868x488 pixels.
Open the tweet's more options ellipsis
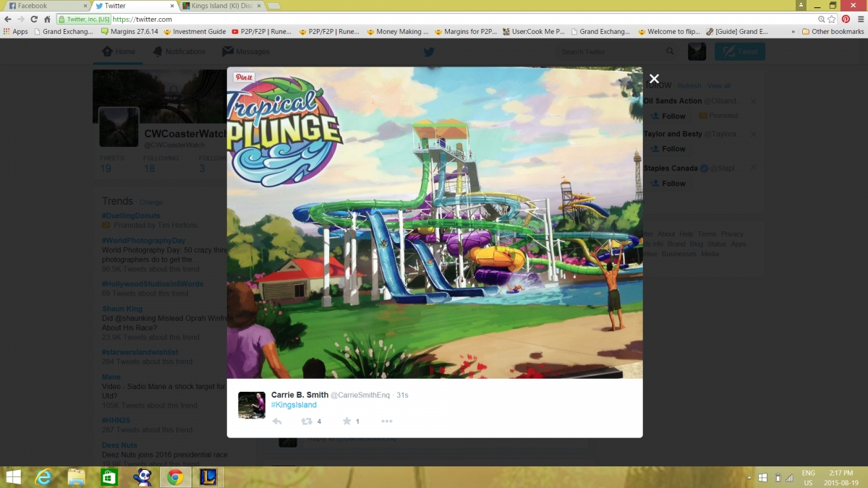coord(387,421)
